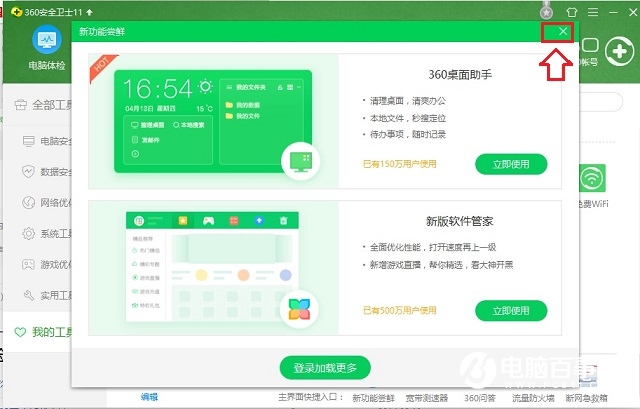The image size is (640, 409).
Task: Click the 实用工具 wrench icon
Action: tap(28, 295)
